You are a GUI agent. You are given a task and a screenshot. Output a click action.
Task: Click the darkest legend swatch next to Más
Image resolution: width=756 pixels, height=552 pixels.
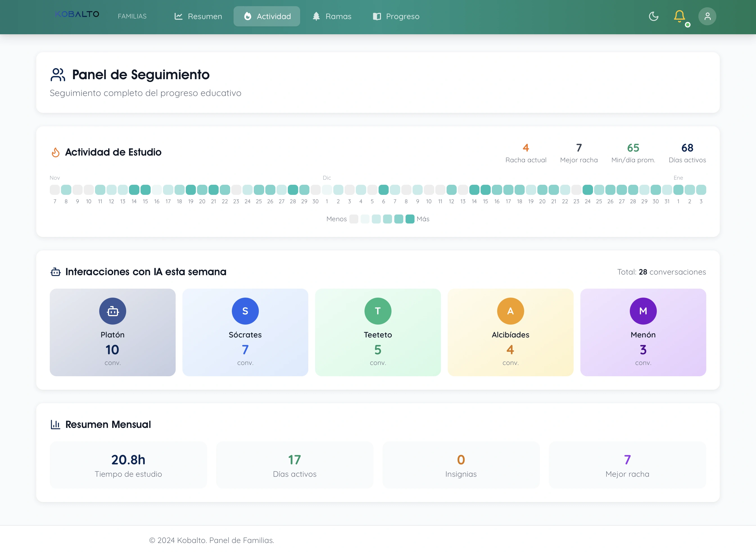pos(409,219)
